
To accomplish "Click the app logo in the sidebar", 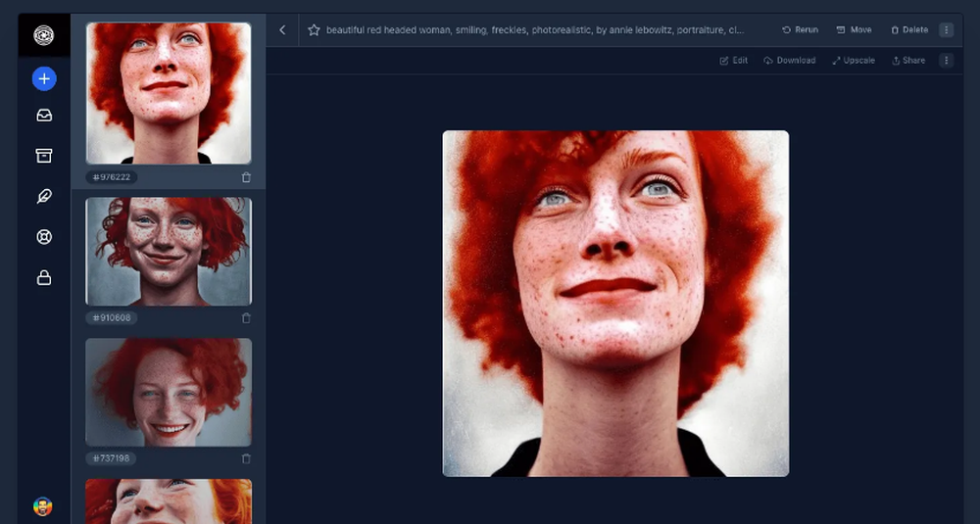I will pyautogui.click(x=44, y=35).
